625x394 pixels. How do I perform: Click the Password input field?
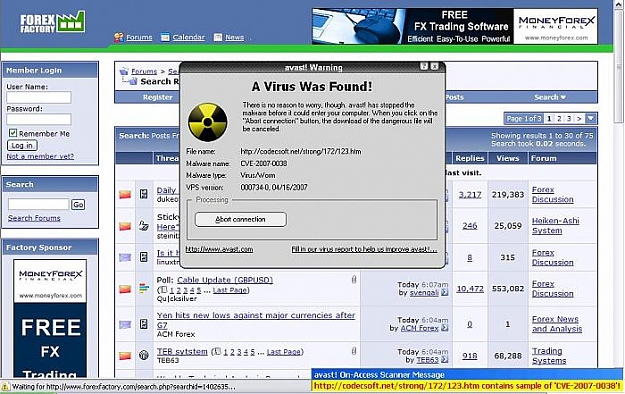point(39,119)
